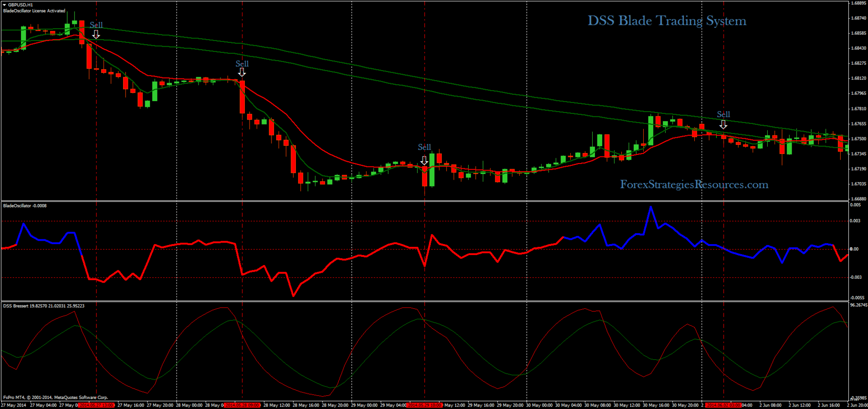Select the GBPUSD,H1 chart title
868x409 pixels.
pyautogui.click(x=21, y=5)
